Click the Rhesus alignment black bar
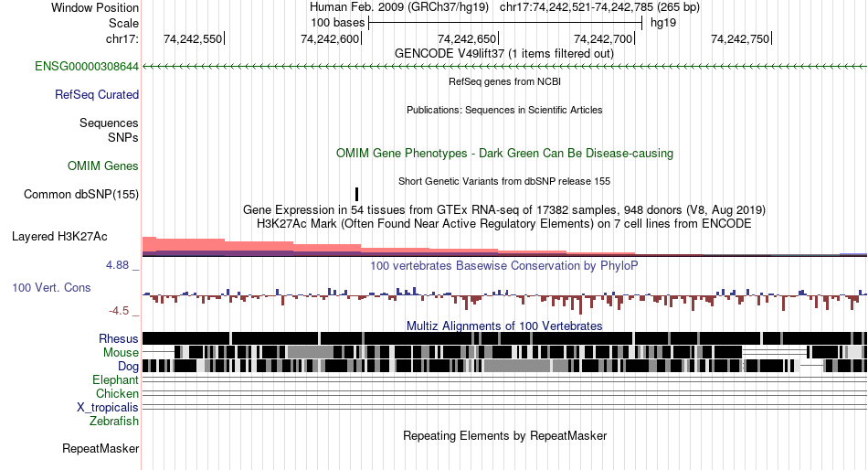Viewport: 868px width, 470px height. (504, 338)
